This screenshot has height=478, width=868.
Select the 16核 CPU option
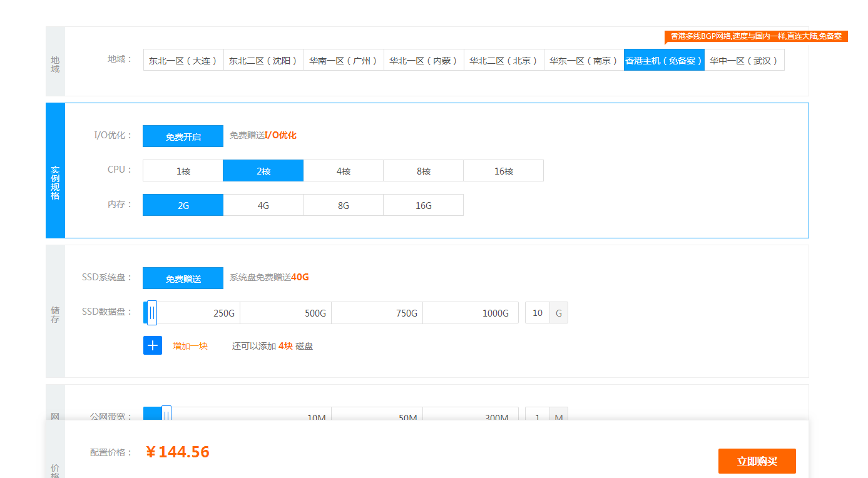point(503,170)
